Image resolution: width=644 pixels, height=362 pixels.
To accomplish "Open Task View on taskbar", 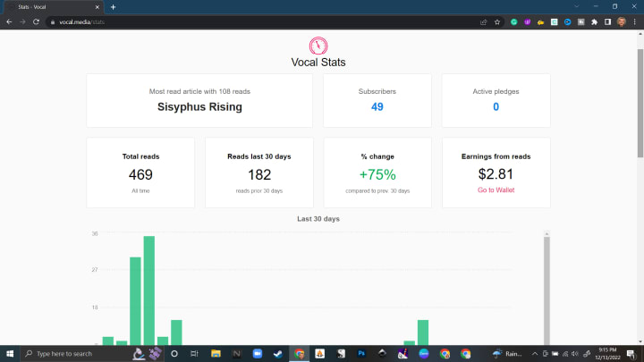I will click(194, 353).
